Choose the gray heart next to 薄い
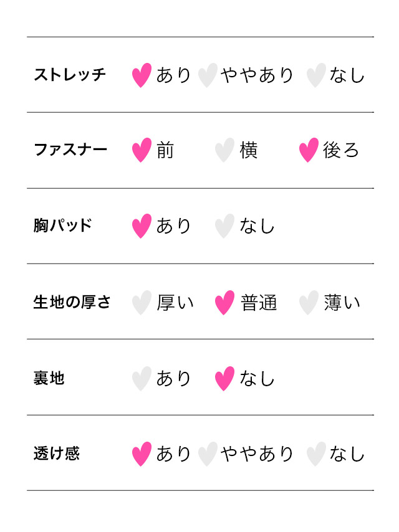Viewport: 399px width, 532px height. 309,303
